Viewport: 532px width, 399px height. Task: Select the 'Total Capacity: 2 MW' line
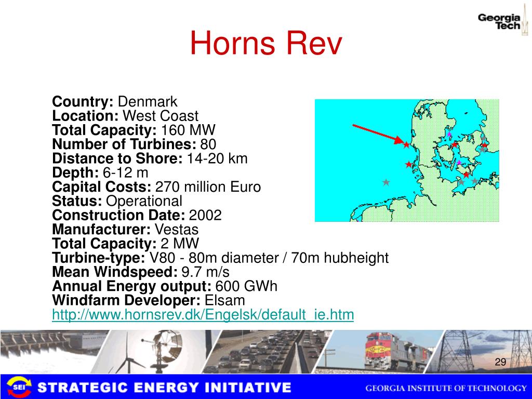(126, 244)
